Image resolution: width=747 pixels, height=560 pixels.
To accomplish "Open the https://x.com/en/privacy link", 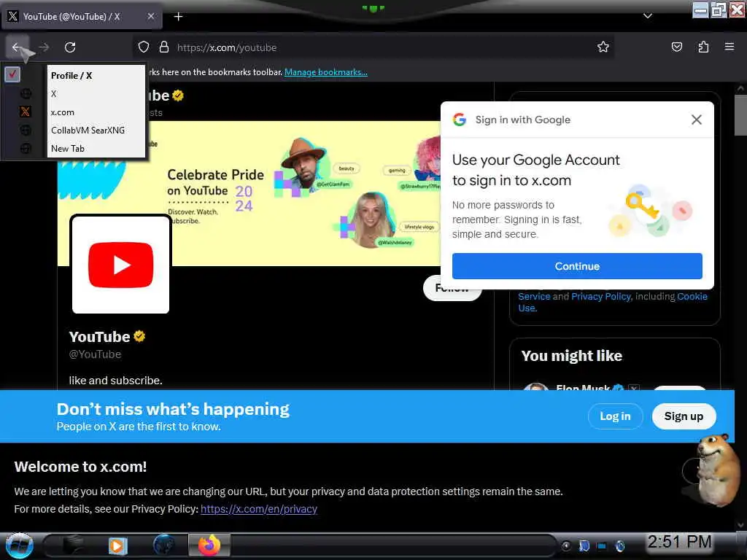I will [x=259, y=509].
